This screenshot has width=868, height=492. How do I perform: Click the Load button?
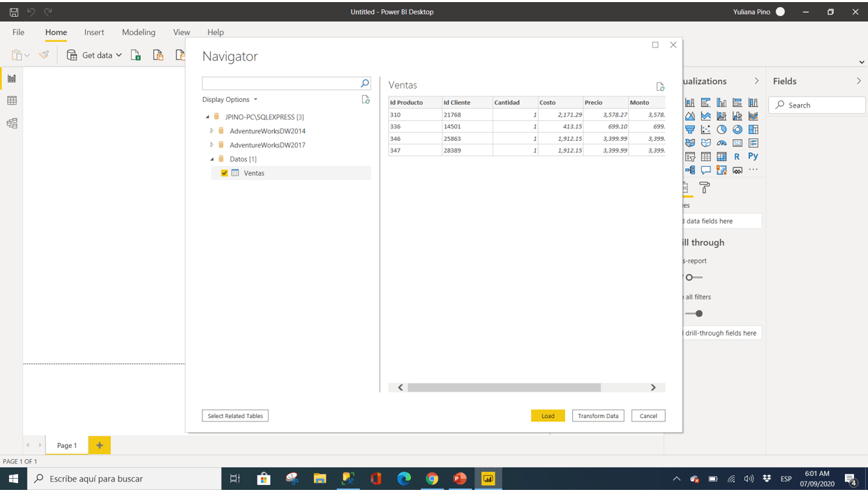click(x=548, y=415)
